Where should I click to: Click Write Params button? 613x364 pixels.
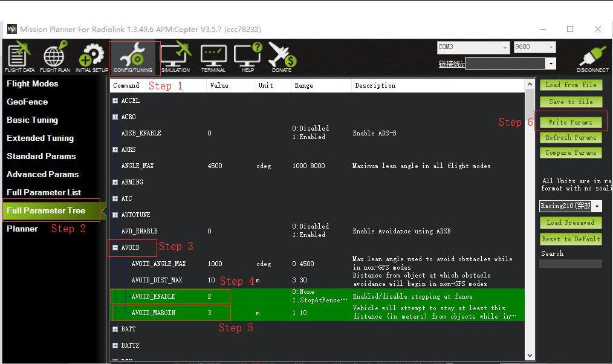point(571,122)
